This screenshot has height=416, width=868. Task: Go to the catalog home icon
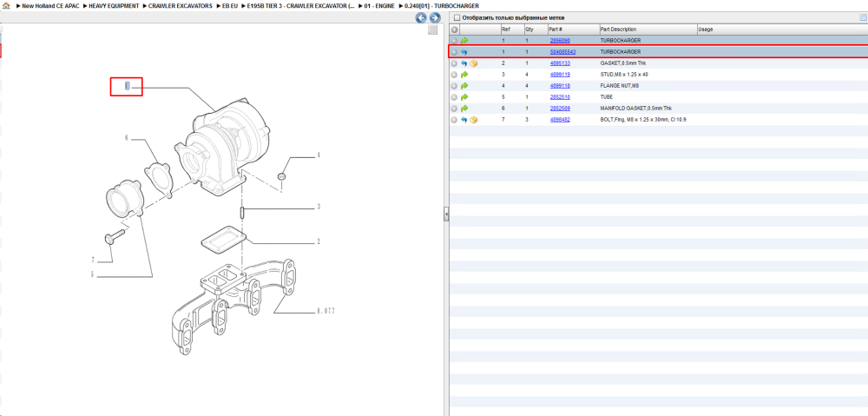tap(6, 5)
